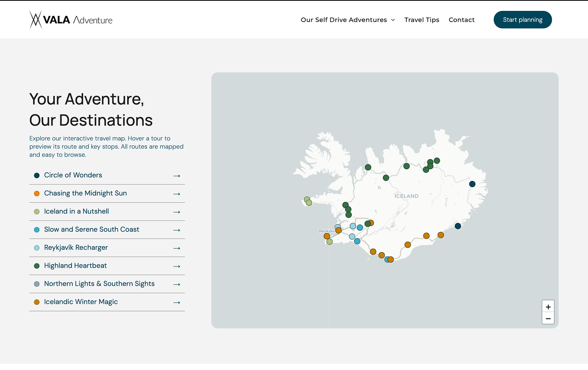
Task: Open the Travel Tips menu item
Action: pos(422,20)
